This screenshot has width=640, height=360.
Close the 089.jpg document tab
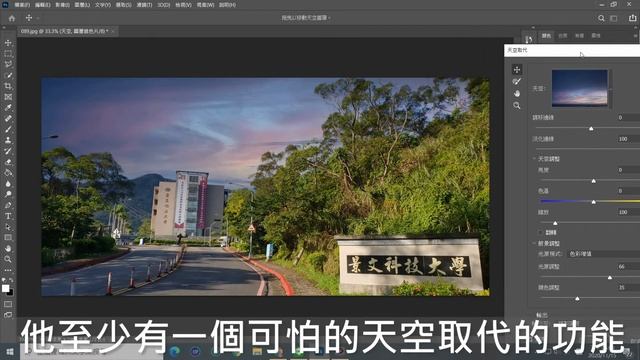point(113,31)
